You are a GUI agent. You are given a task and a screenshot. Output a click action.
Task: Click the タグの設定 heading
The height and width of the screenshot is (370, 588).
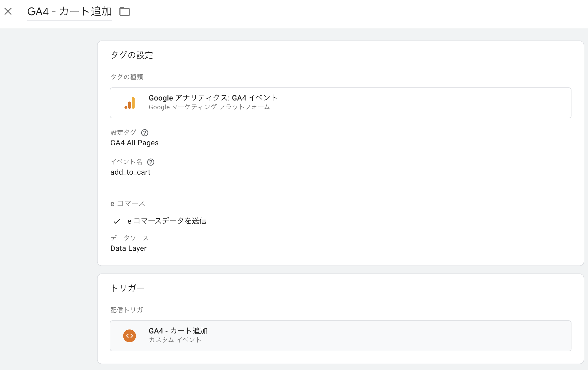click(132, 55)
